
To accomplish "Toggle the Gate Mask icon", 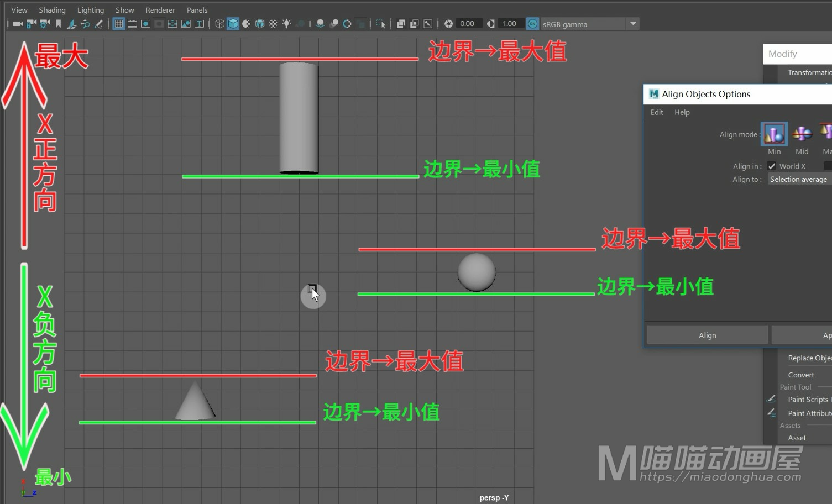I will tap(159, 24).
